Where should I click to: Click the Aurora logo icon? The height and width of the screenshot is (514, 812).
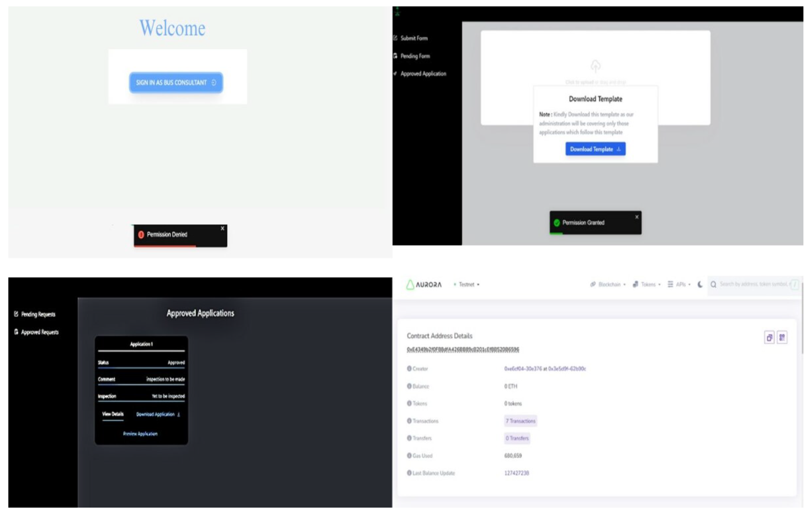click(410, 285)
